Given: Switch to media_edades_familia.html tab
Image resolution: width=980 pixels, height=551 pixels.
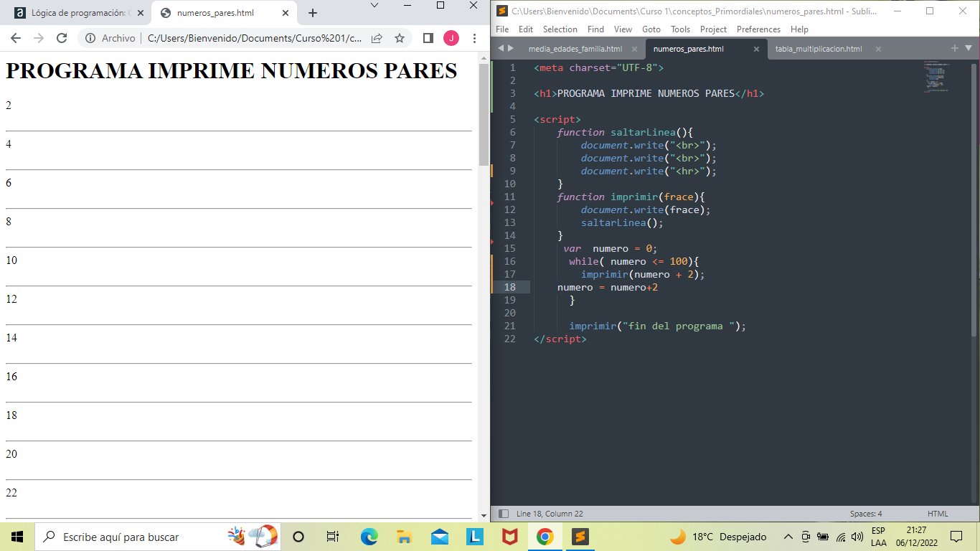Looking at the screenshot, I should click(575, 49).
